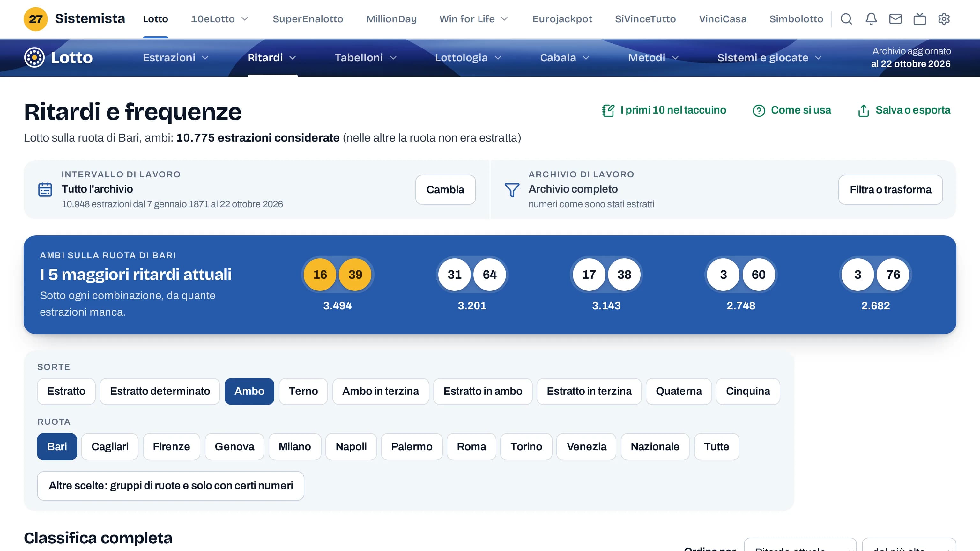This screenshot has height=551, width=980.
Task: Select yellow ball number 16
Action: pos(320,275)
